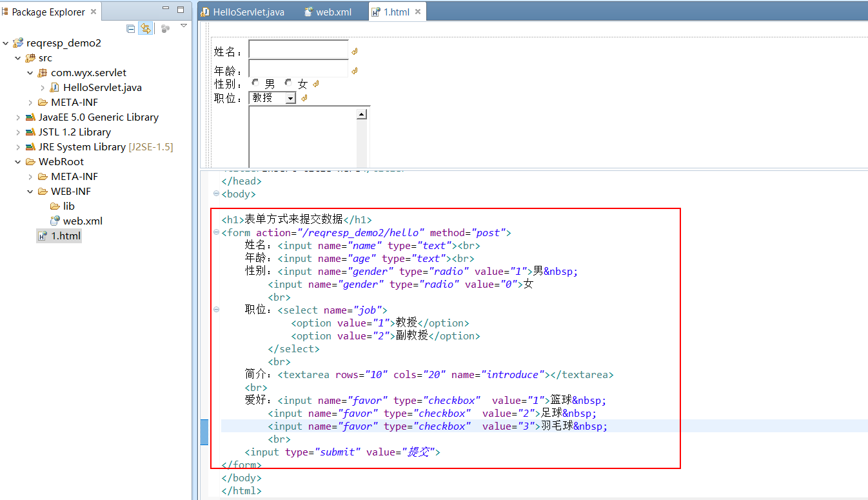This screenshot has width=868, height=500.
Task: Select the Package Explorer tab
Action: [x=48, y=12]
